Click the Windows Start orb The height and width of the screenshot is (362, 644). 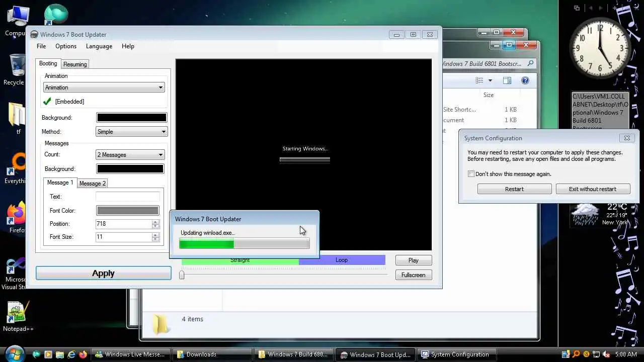pyautogui.click(x=14, y=353)
